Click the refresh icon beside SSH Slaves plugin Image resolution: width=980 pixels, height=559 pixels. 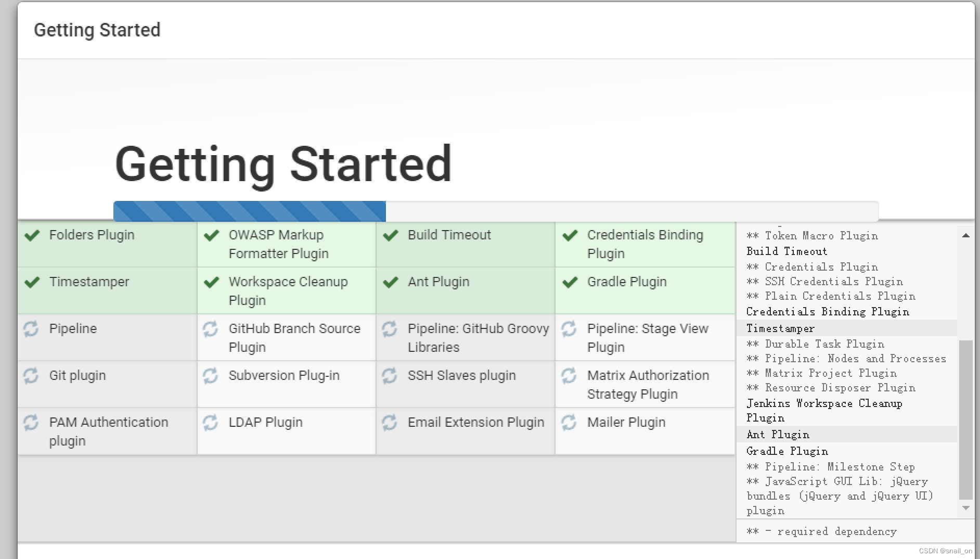point(390,375)
